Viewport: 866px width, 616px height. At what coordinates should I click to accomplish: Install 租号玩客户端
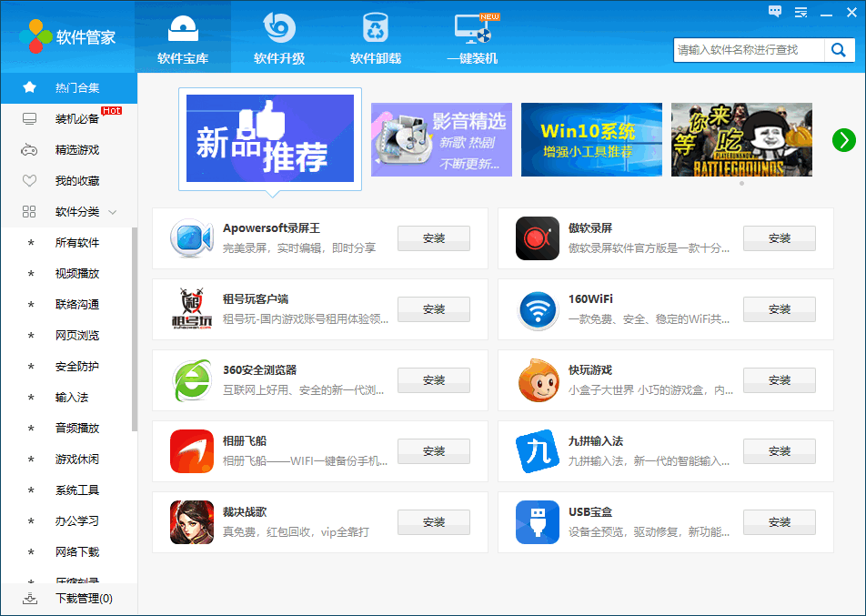click(x=434, y=309)
